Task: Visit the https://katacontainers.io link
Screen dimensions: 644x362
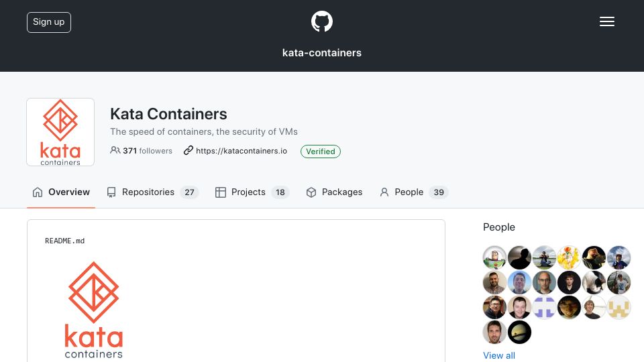Action: [x=241, y=151]
